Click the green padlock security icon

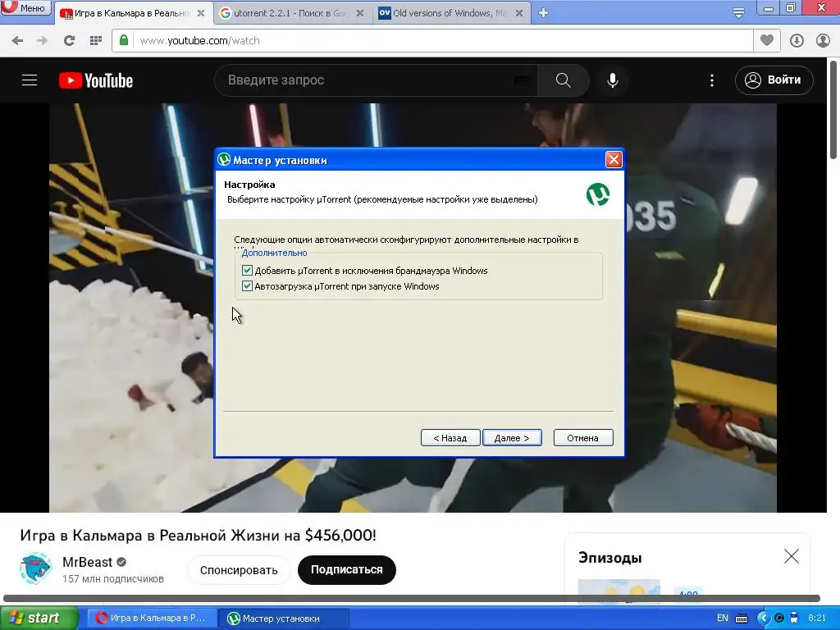click(x=124, y=40)
